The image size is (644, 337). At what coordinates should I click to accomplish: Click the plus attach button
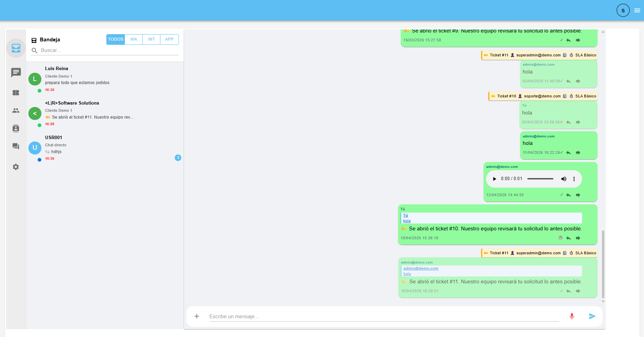click(197, 316)
